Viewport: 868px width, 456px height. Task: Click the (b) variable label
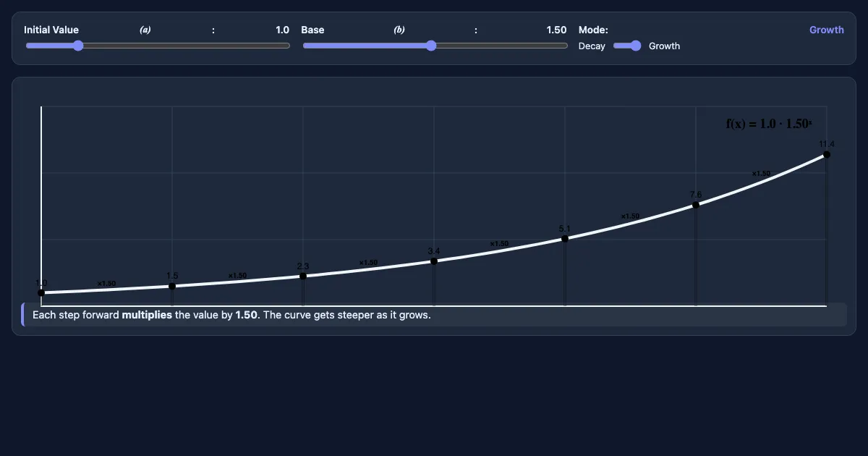(x=399, y=30)
